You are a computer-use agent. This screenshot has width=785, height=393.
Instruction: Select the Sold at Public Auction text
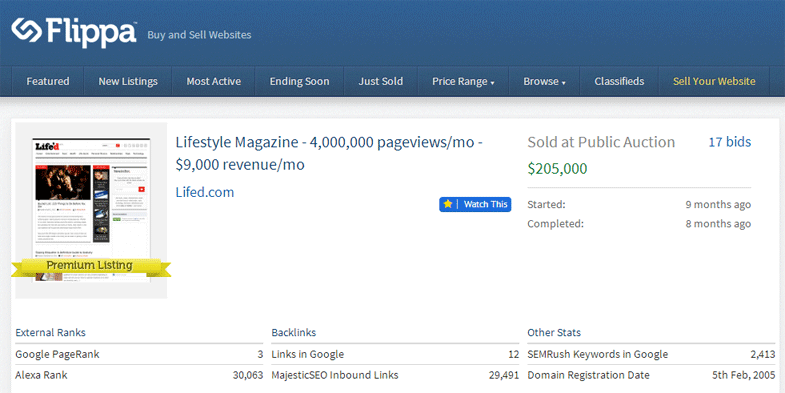tap(601, 142)
